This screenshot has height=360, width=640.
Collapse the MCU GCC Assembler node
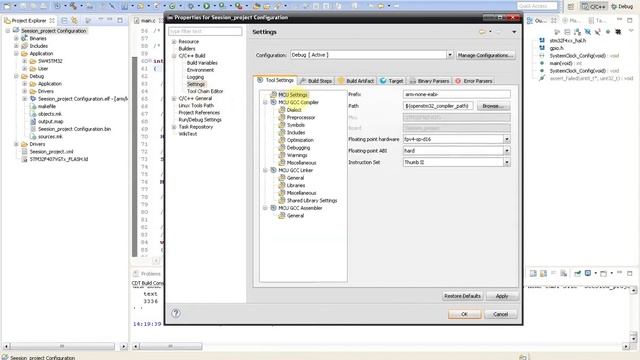[x=265, y=208]
